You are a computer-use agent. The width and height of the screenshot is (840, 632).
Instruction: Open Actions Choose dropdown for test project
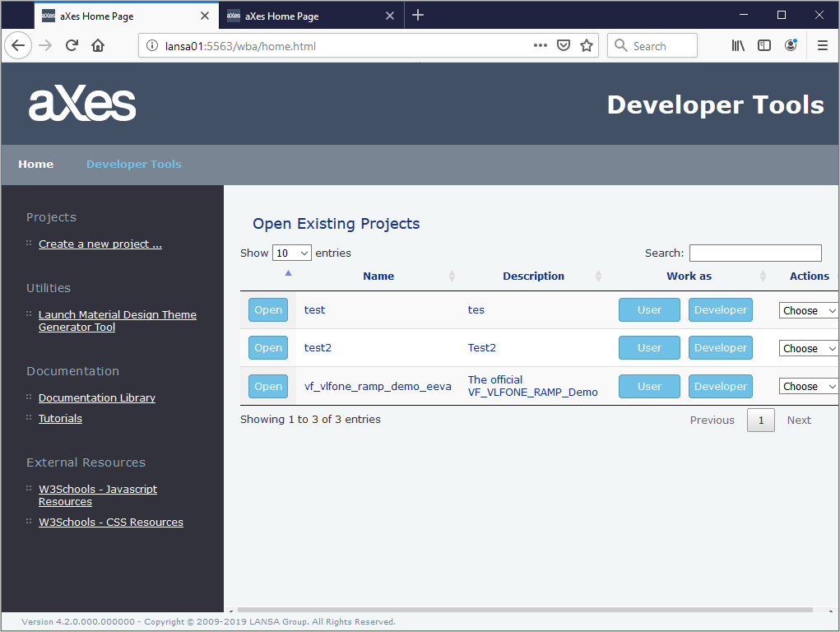coord(808,310)
